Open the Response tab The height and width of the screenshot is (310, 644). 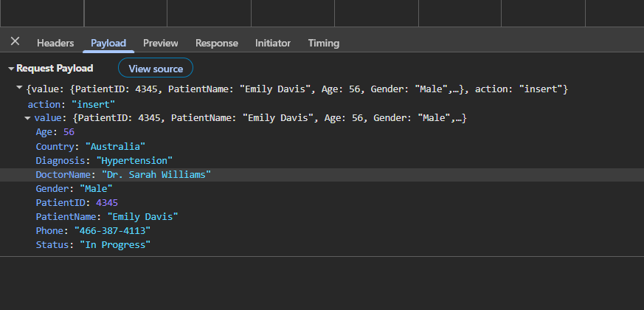tap(216, 43)
